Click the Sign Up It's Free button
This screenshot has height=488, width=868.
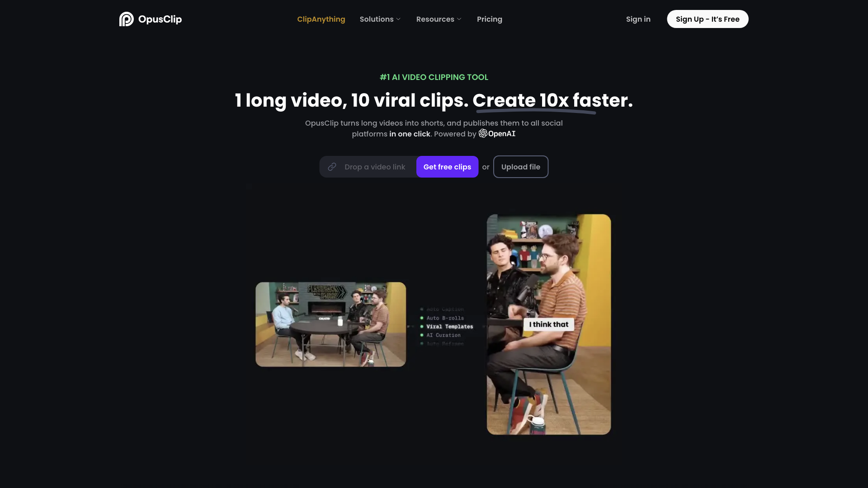[708, 19]
